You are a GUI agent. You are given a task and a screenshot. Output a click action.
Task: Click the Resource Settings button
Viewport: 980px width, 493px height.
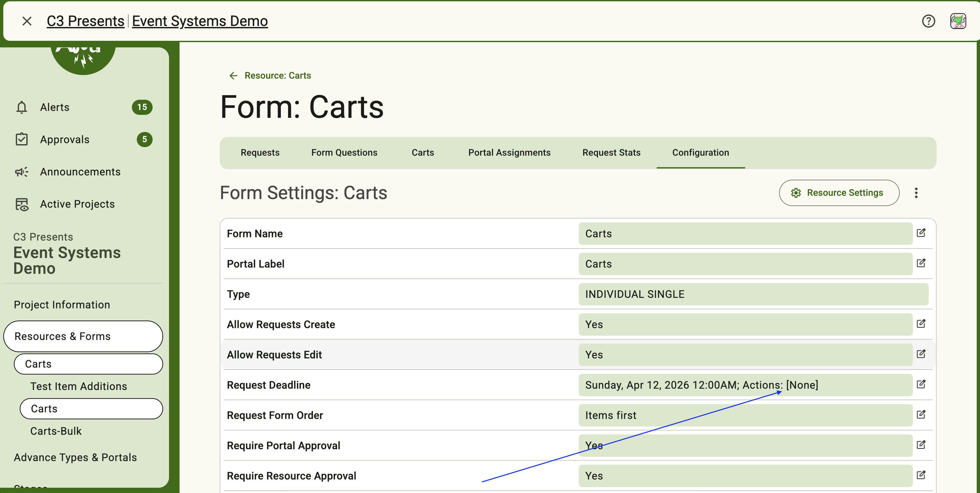coord(839,193)
